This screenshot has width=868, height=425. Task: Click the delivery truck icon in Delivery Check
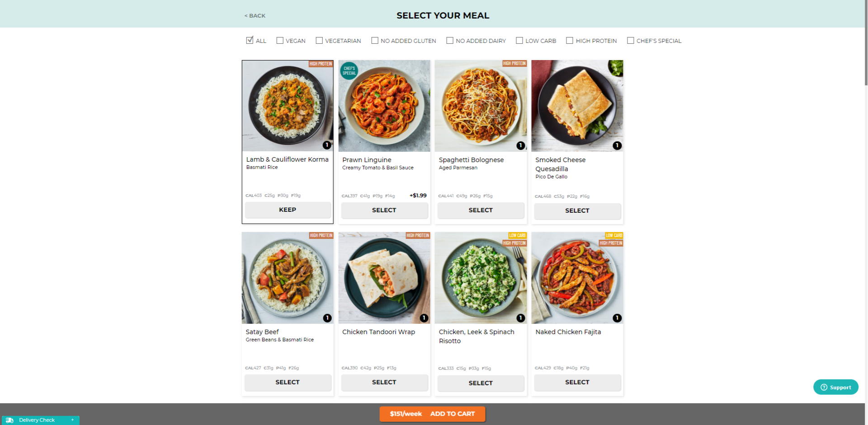pyautogui.click(x=9, y=420)
